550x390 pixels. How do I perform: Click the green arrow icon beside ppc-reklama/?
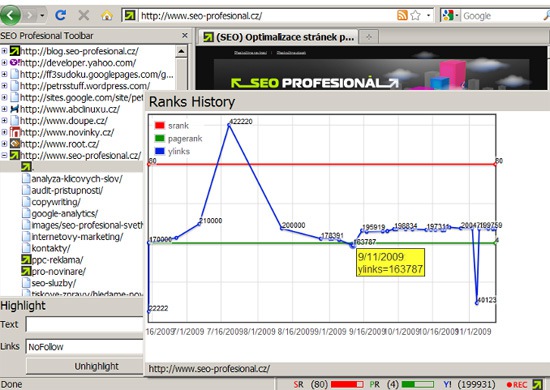pos(26,260)
